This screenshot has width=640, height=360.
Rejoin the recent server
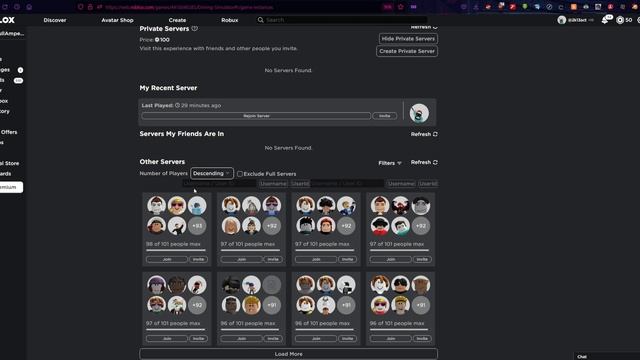(256, 116)
